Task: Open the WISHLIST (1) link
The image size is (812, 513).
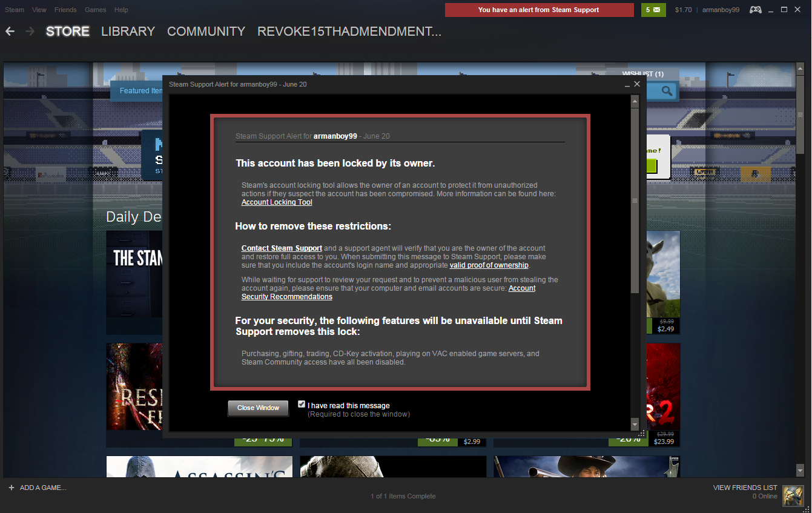Action: tap(643, 74)
